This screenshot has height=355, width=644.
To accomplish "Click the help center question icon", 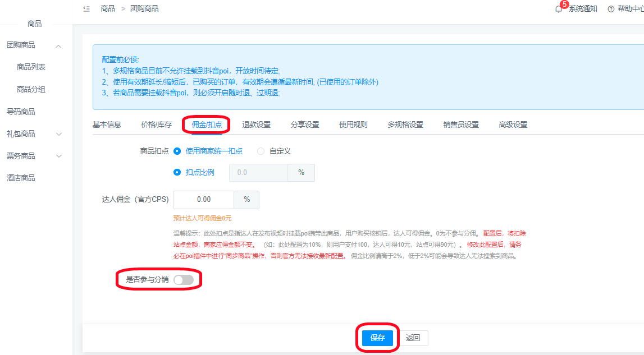I will 611,9.
